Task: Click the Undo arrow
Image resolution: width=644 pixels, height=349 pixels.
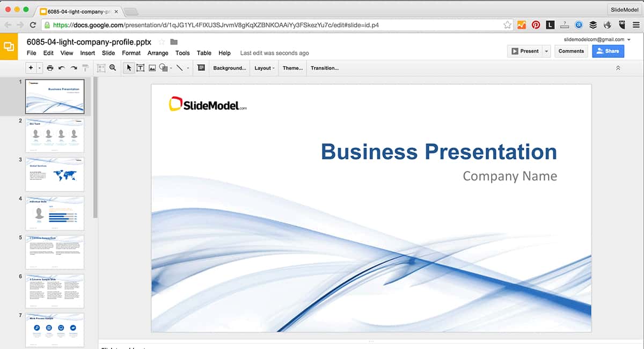Action: (x=62, y=68)
